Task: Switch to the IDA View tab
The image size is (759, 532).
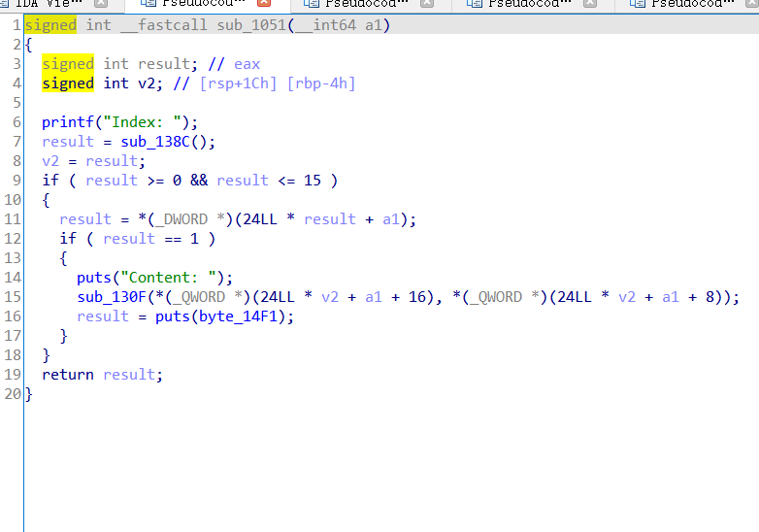Action: tap(49, 4)
